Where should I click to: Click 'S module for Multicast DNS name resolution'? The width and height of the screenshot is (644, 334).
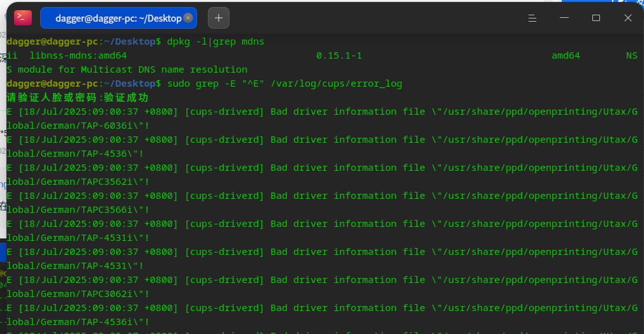coord(127,69)
